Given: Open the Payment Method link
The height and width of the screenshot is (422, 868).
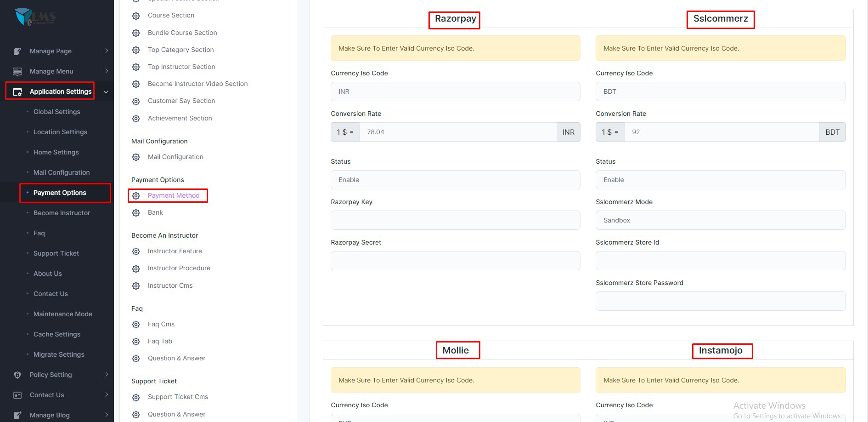Looking at the screenshot, I should [x=174, y=195].
